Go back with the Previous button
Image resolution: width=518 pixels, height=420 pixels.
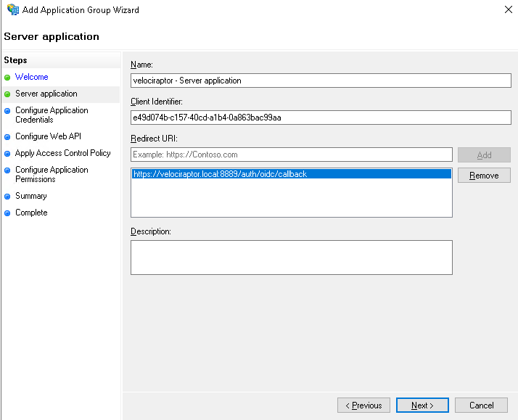point(363,405)
